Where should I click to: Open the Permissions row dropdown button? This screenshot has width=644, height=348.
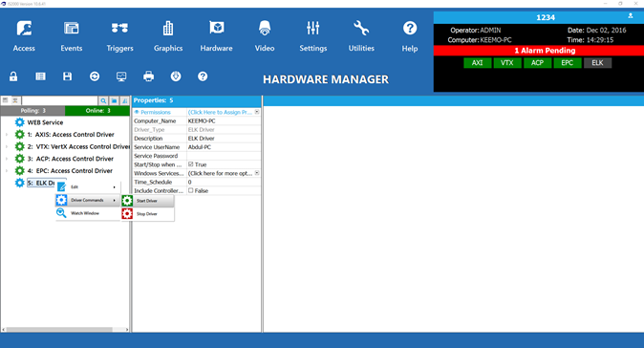[x=257, y=112]
